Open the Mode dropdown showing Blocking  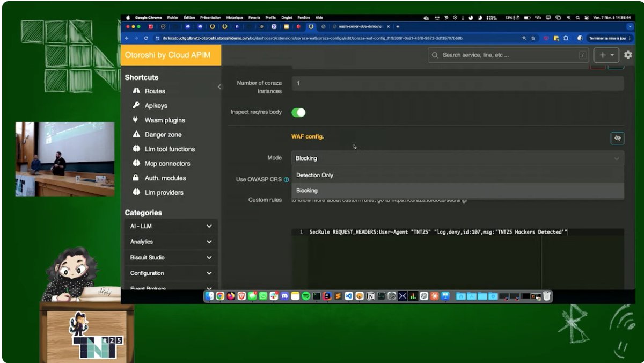pyautogui.click(x=458, y=158)
